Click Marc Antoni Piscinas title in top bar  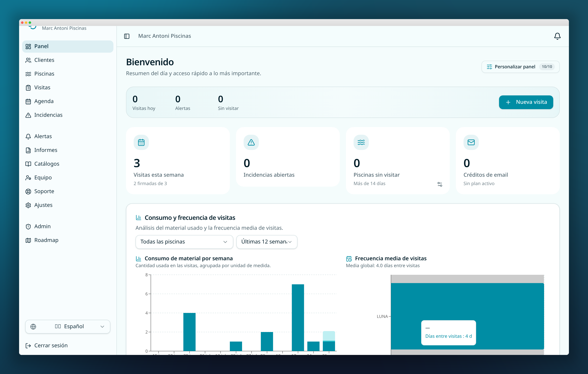tap(164, 36)
